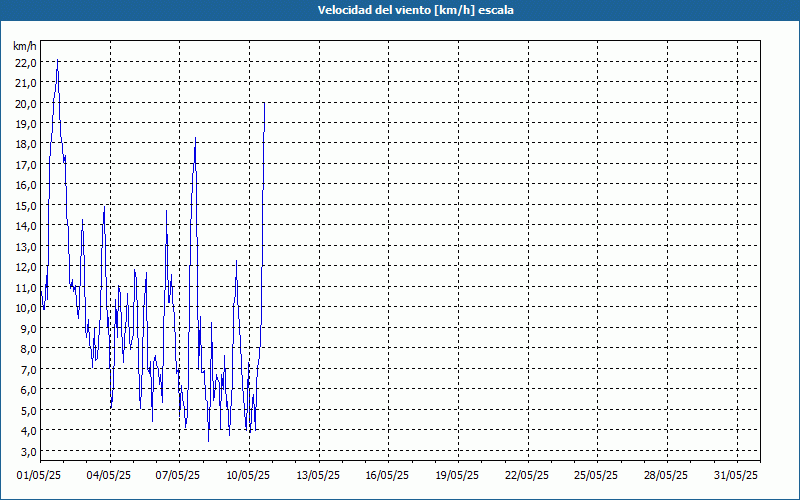Click the 9,0 y-axis value
The height and width of the screenshot is (500, 800).
28,328
